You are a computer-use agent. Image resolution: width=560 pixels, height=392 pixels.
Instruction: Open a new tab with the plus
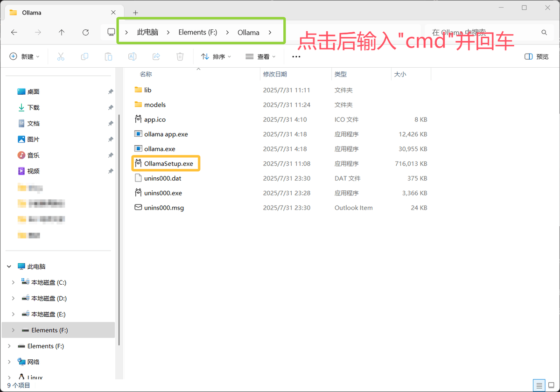[135, 13]
